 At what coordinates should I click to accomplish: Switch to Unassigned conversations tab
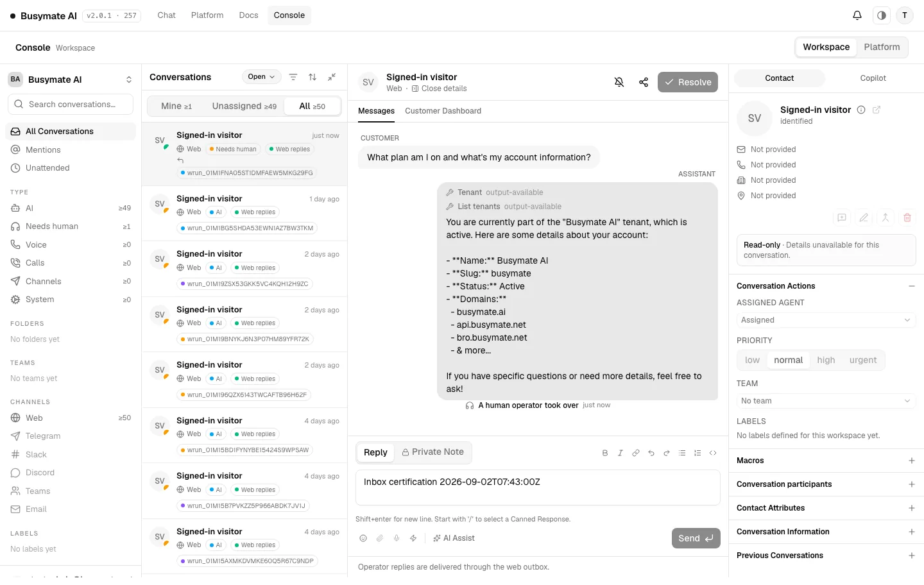[x=244, y=106]
